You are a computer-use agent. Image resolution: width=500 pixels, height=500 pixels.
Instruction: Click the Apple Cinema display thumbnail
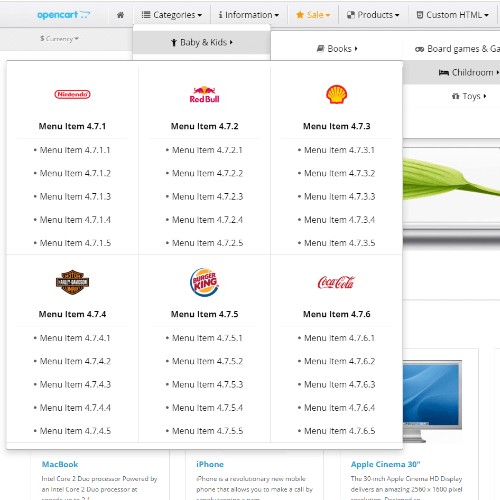pyautogui.click(x=432, y=401)
